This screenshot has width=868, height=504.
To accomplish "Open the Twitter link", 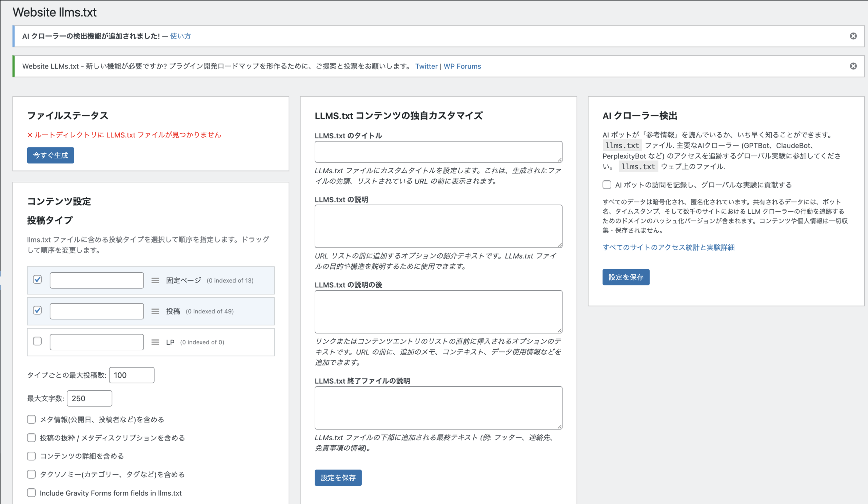I will coord(427,66).
